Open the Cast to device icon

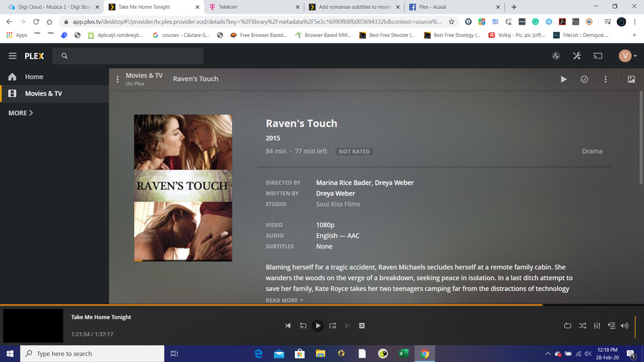(598, 56)
